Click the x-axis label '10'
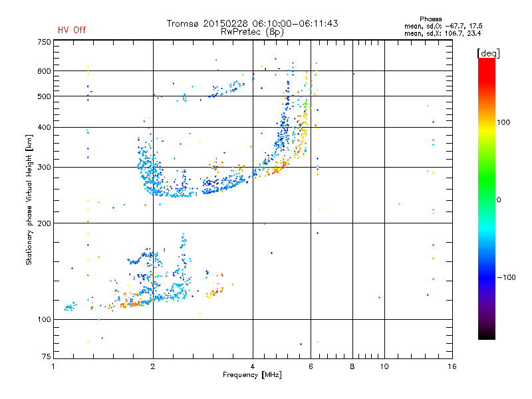 click(384, 366)
